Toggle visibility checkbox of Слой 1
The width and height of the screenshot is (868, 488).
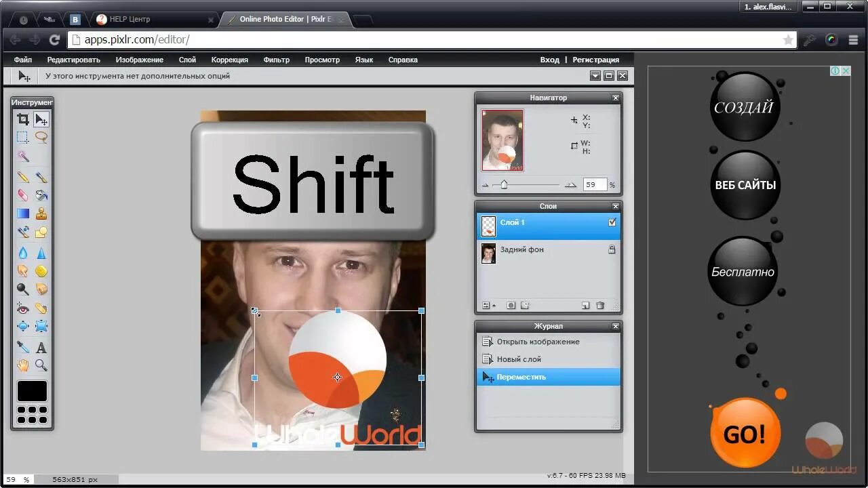pyautogui.click(x=612, y=222)
